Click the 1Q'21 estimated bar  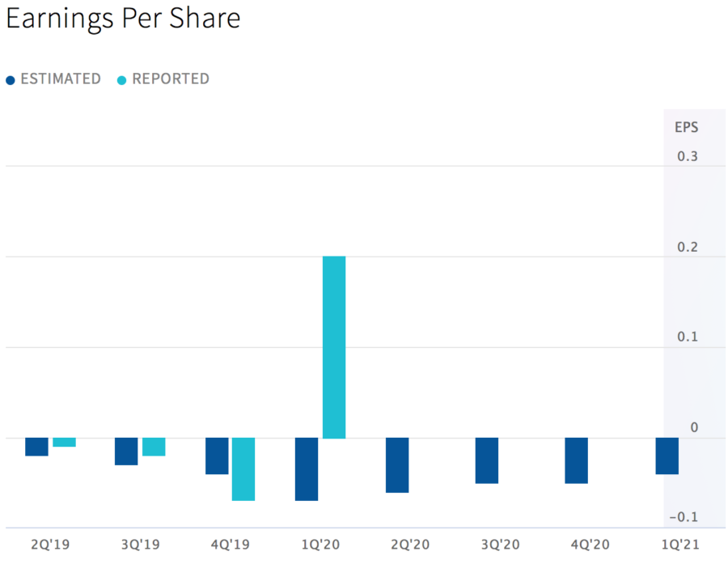pos(667,456)
